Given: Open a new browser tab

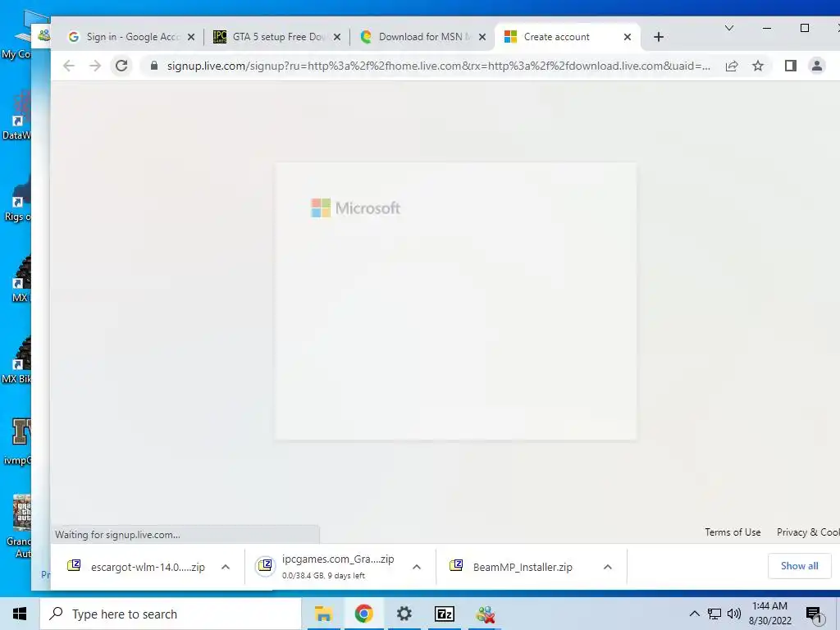Looking at the screenshot, I should tap(659, 37).
